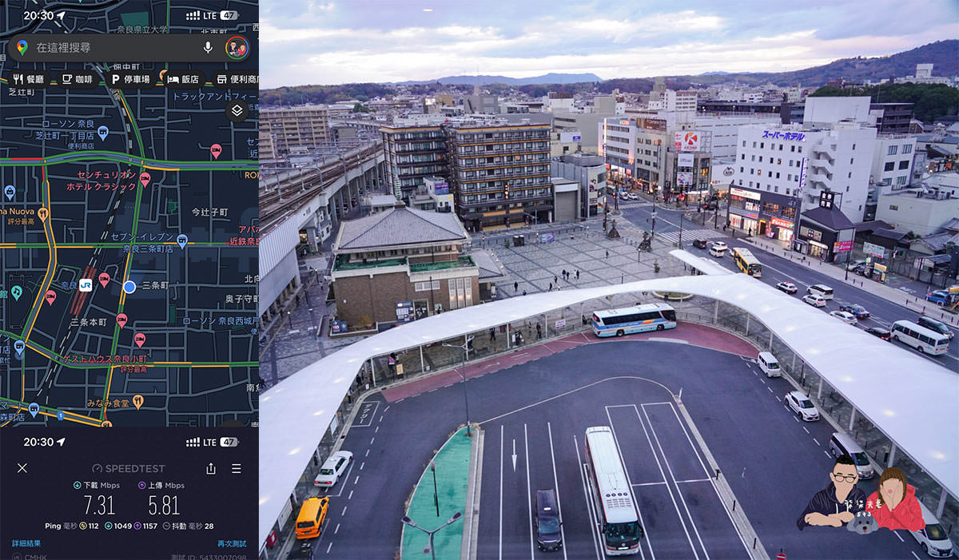Select the 停車場 parking filter chip
Viewport: 959px width, 560px height.
tap(130, 79)
